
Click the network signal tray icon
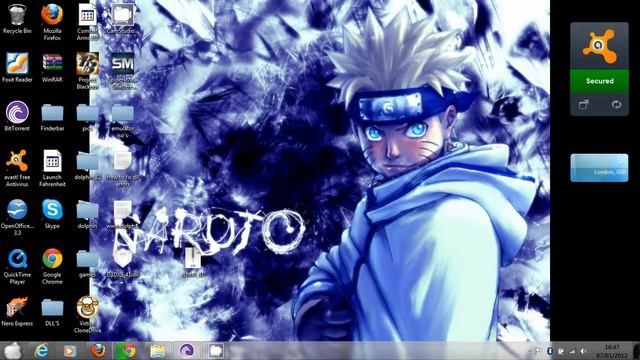click(572, 351)
